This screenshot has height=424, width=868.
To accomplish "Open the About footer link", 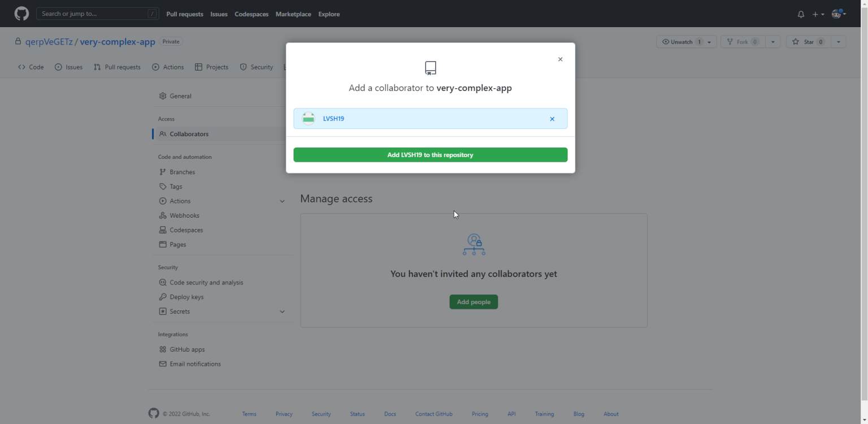I will coord(611,414).
